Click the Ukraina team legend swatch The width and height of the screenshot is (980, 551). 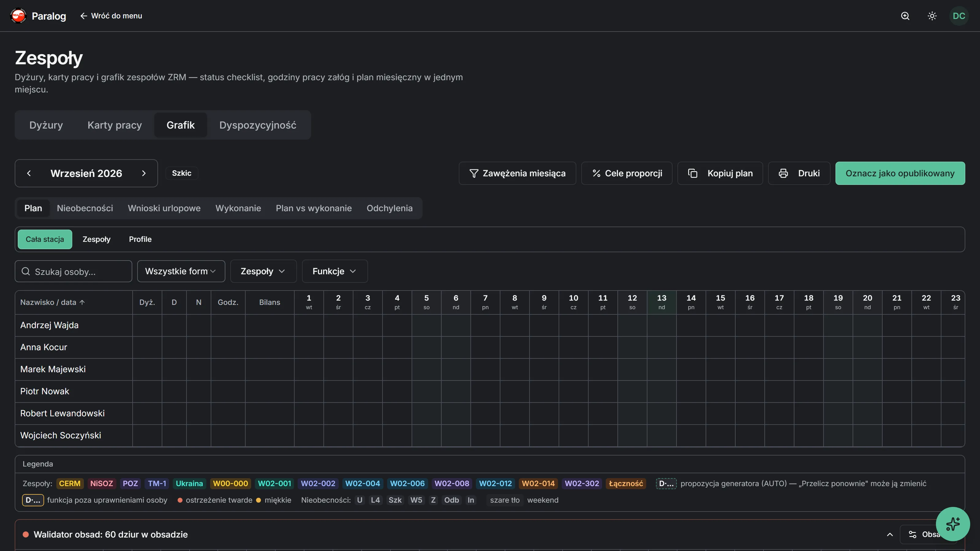(189, 484)
